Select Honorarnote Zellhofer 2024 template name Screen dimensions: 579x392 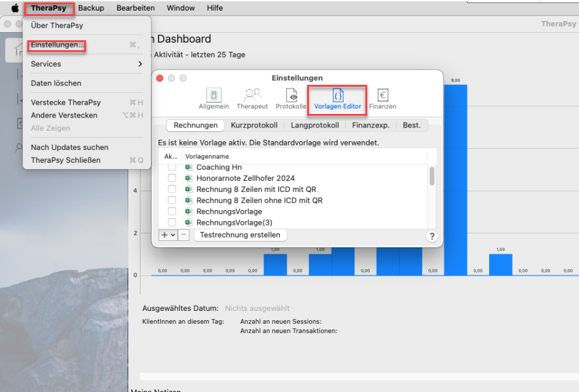[246, 178]
